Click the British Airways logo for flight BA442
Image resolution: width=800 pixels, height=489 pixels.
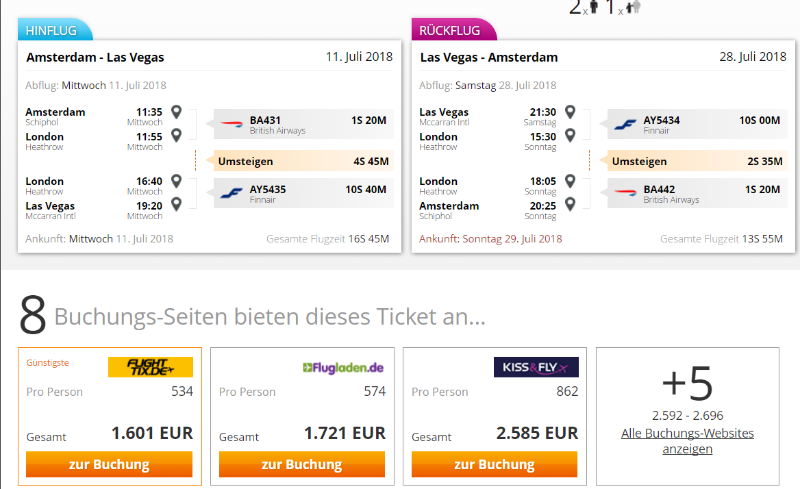pos(625,193)
